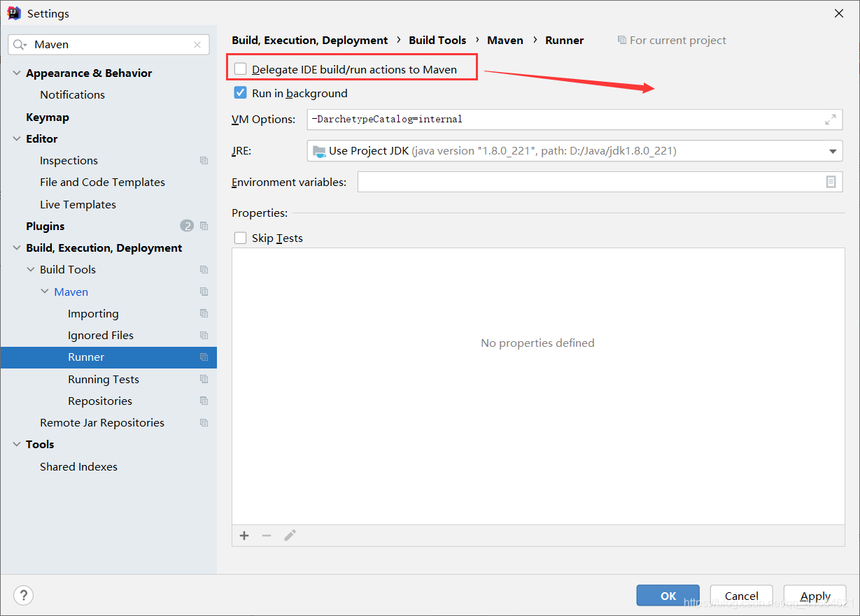The image size is (860, 616).
Task: Add a new property with plus icon
Action: [244, 536]
